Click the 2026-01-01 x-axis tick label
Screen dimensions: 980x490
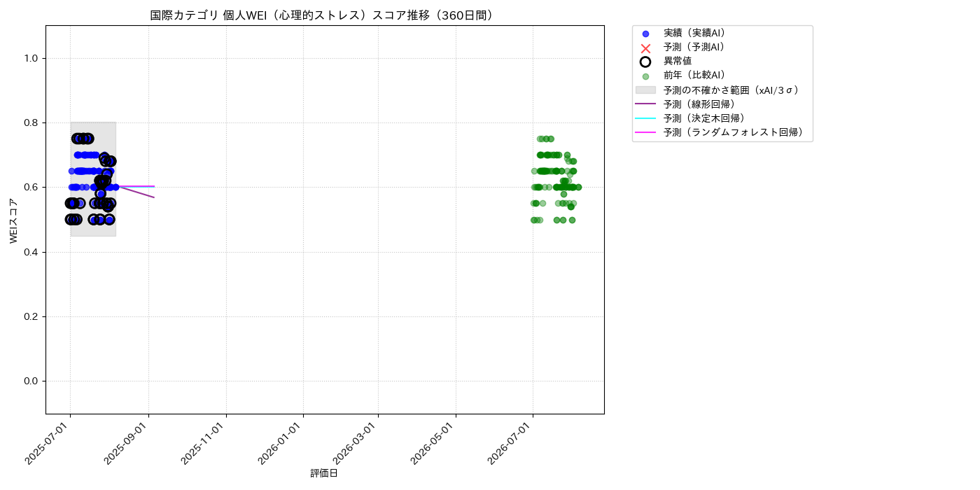click(283, 442)
